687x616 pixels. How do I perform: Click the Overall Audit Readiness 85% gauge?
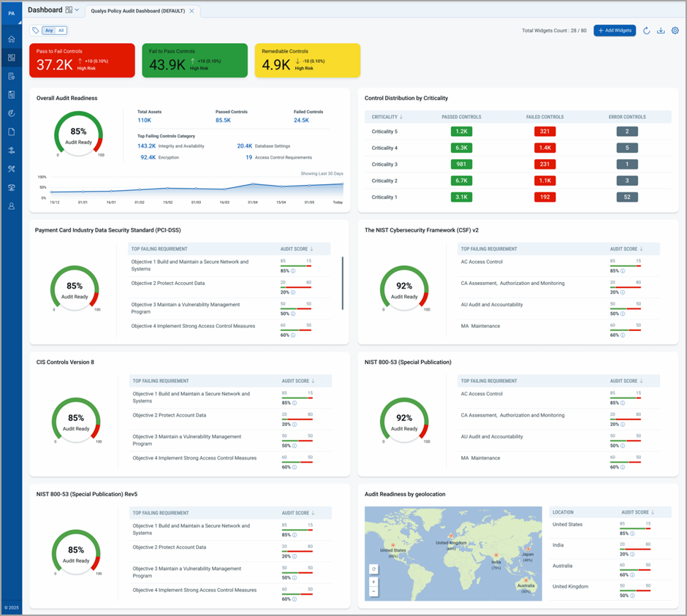(78, 134)
